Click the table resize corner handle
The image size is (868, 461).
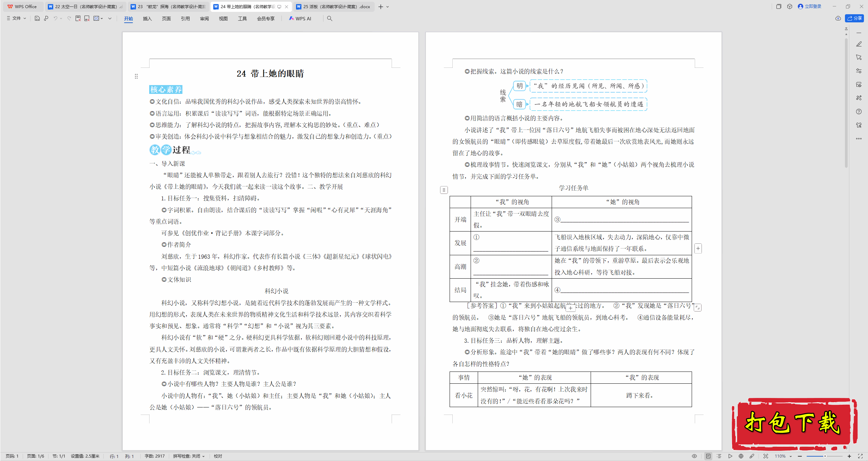pyautogui.click(x=698, y=307)
